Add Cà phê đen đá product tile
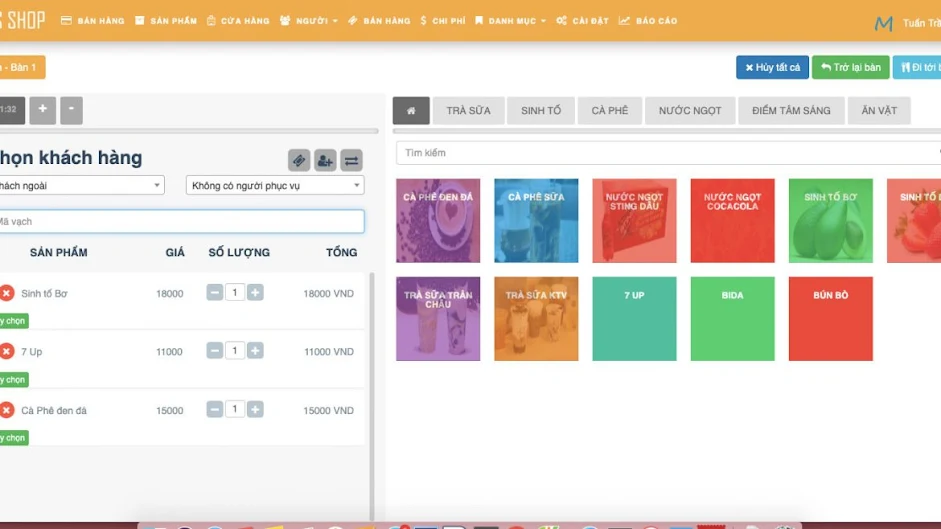Image resolution: width=941 pixels, height=529 pixels. click(438, 220)
